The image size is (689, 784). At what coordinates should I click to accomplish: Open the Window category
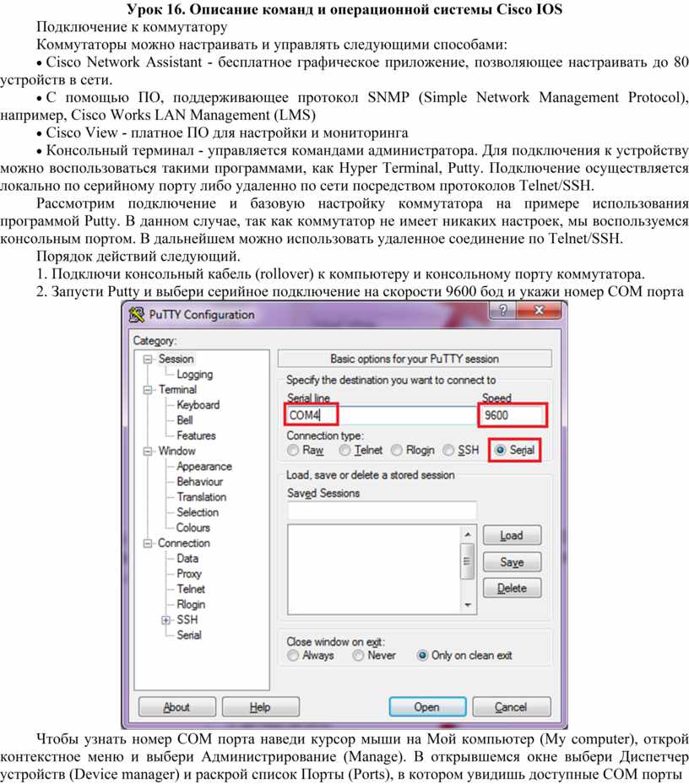click(176, 451)
